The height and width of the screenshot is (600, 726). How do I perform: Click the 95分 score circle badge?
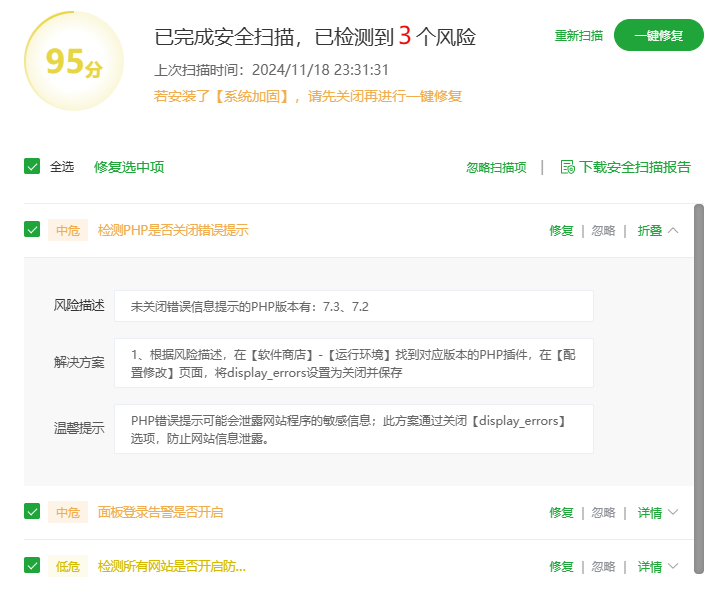74,62
